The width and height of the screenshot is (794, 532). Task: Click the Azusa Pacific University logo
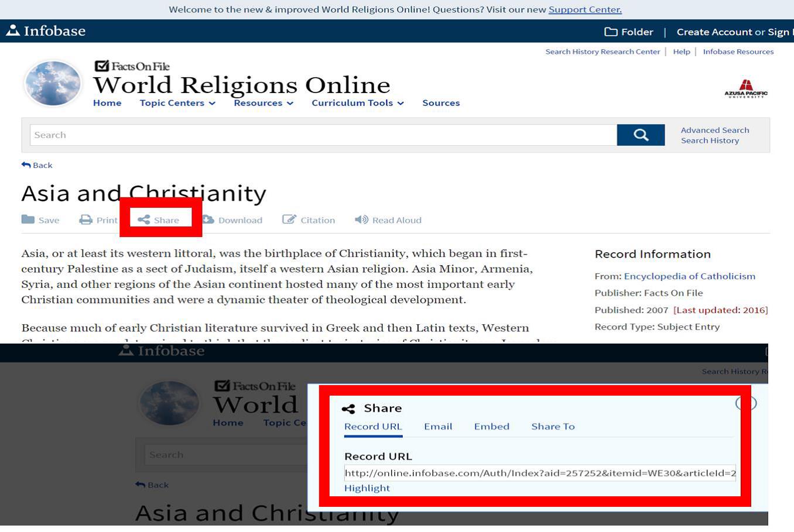coord(745,88)
